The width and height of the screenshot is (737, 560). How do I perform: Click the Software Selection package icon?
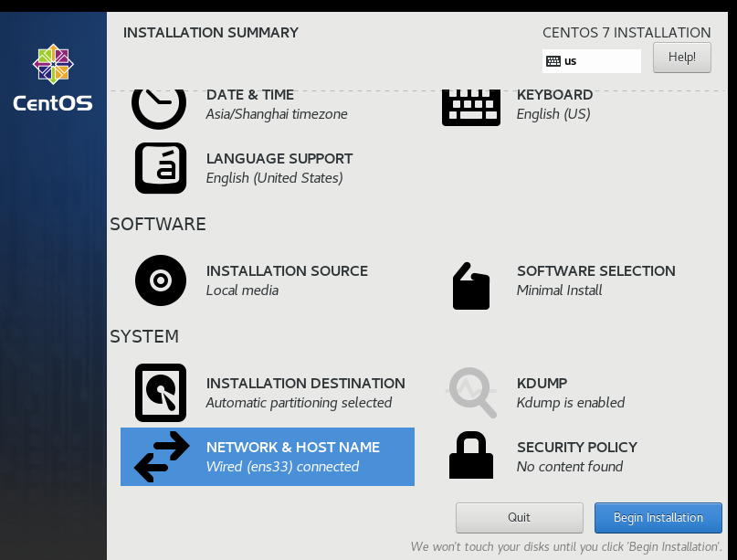(471, 286)
